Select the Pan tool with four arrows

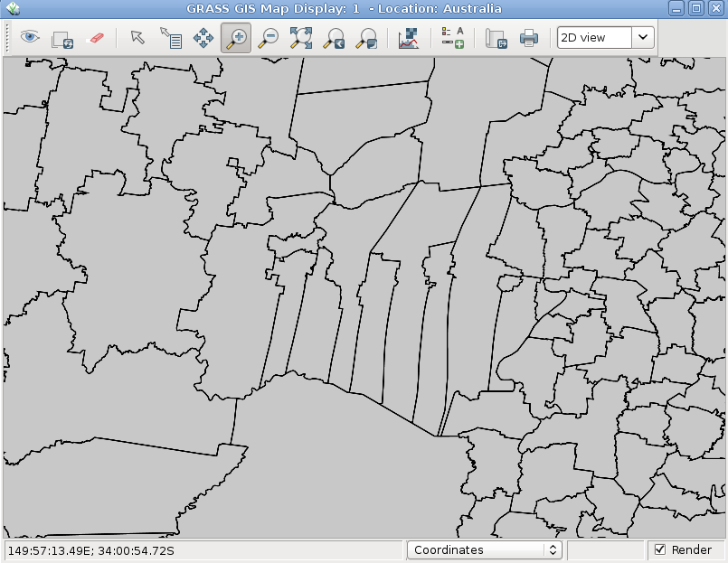coord(203,38)
